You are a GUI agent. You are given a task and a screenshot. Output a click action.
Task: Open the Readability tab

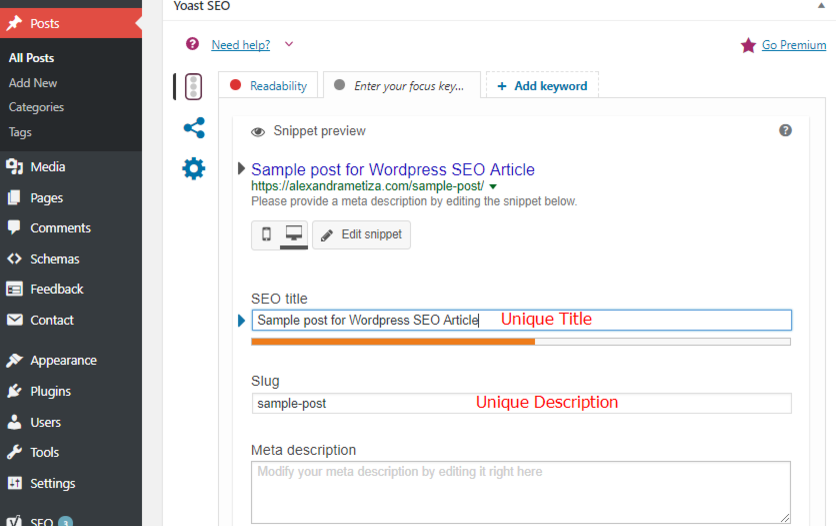(x=268, y=86)
